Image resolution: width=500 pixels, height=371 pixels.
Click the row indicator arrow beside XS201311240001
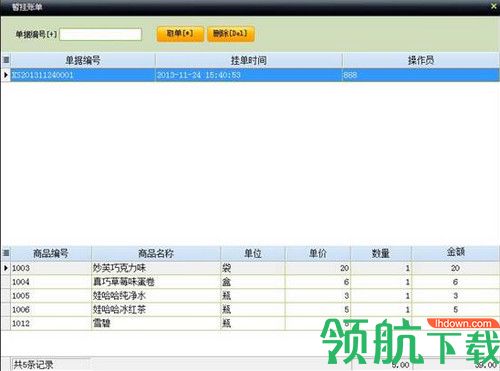6,75
